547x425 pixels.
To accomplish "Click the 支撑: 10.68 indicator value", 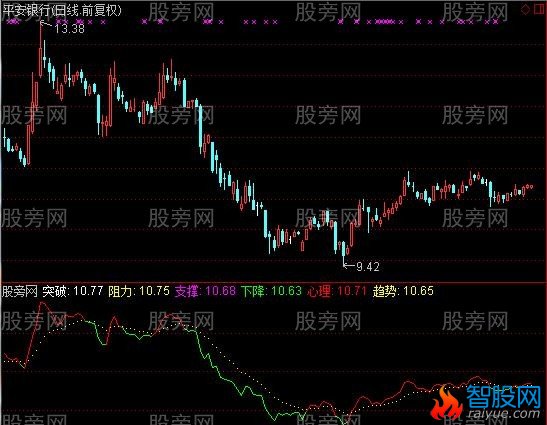I will [205, 291].
